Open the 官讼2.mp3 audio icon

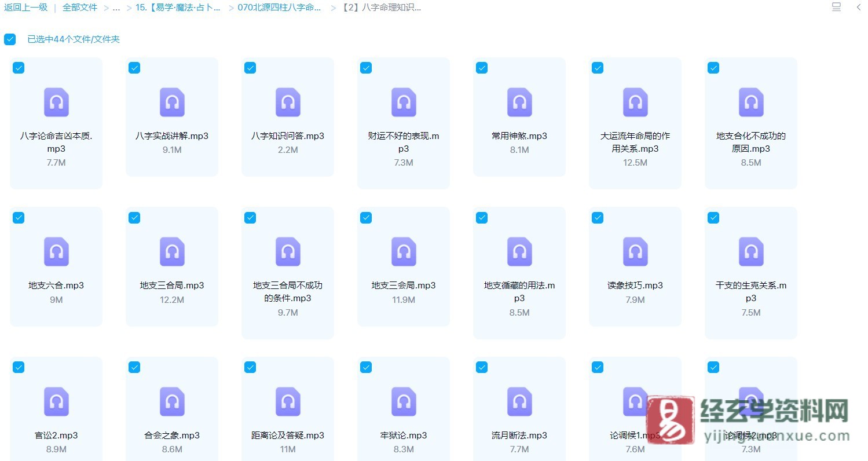(56, 402)
